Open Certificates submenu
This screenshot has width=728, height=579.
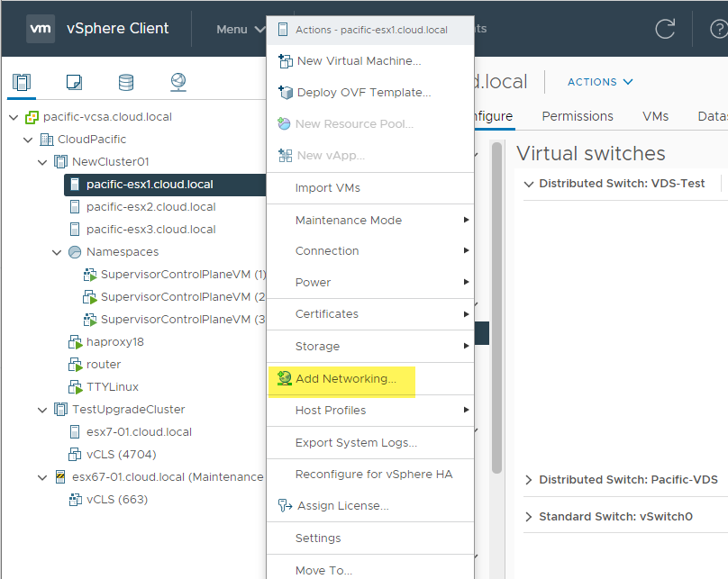tap(370, 314)
